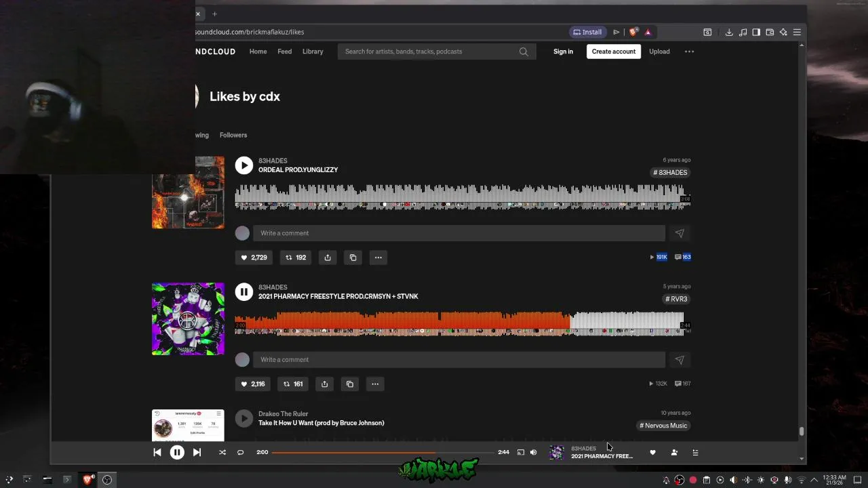Open the cast icon in the player bar
Screen dimensions: 868x488
[x=521, y=452]
